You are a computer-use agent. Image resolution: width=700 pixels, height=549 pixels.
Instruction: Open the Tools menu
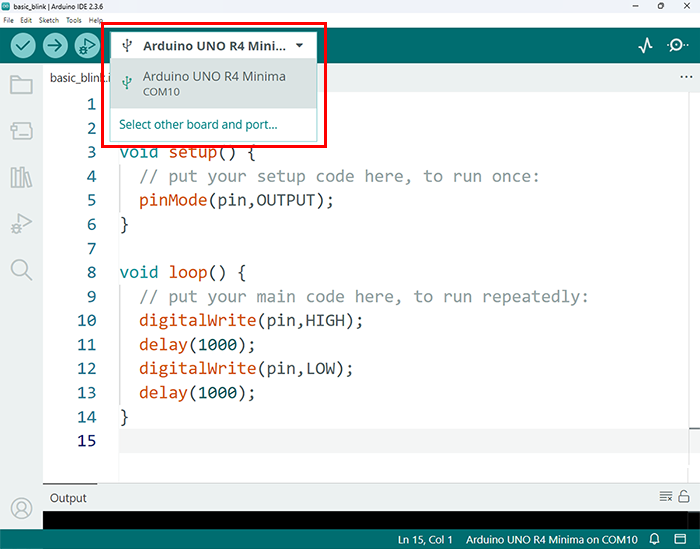[x=74, y=20]
